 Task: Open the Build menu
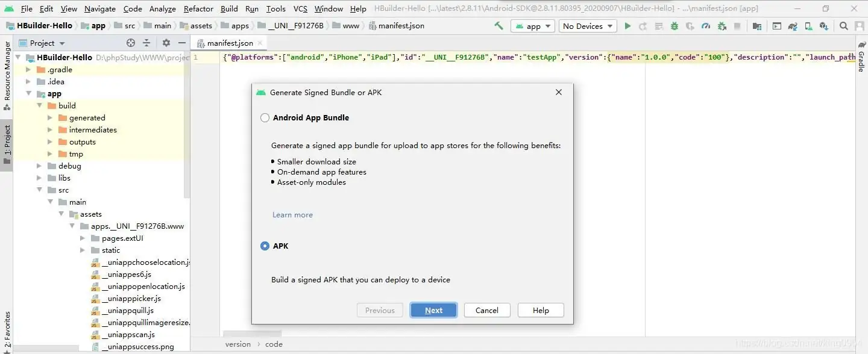229,8
